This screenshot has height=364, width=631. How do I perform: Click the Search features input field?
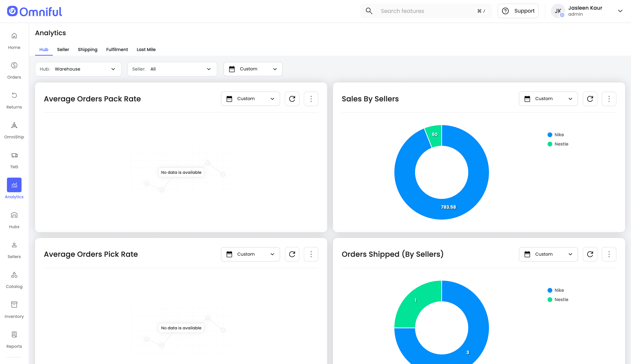426,11
